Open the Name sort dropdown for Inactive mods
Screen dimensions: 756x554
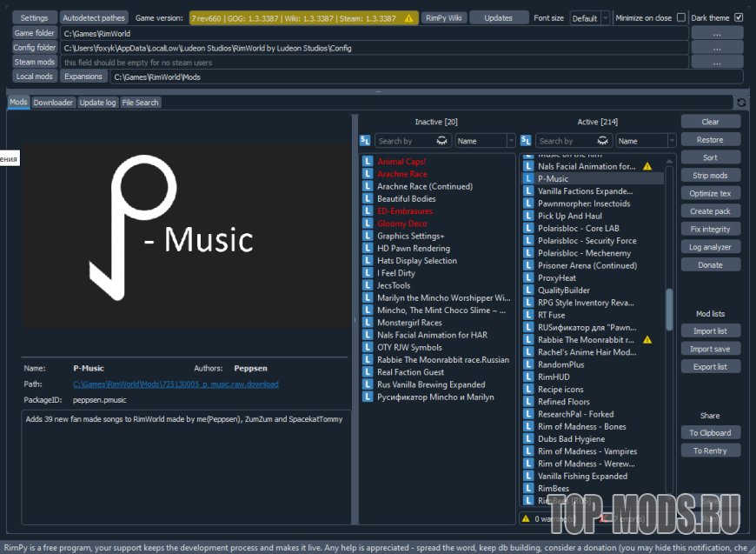[x=485, y=141]
